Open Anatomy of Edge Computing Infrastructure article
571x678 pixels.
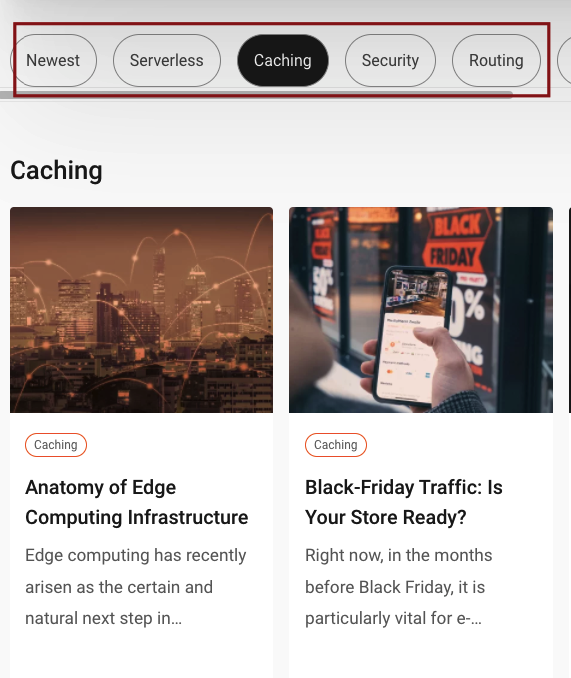pos(137,502)
